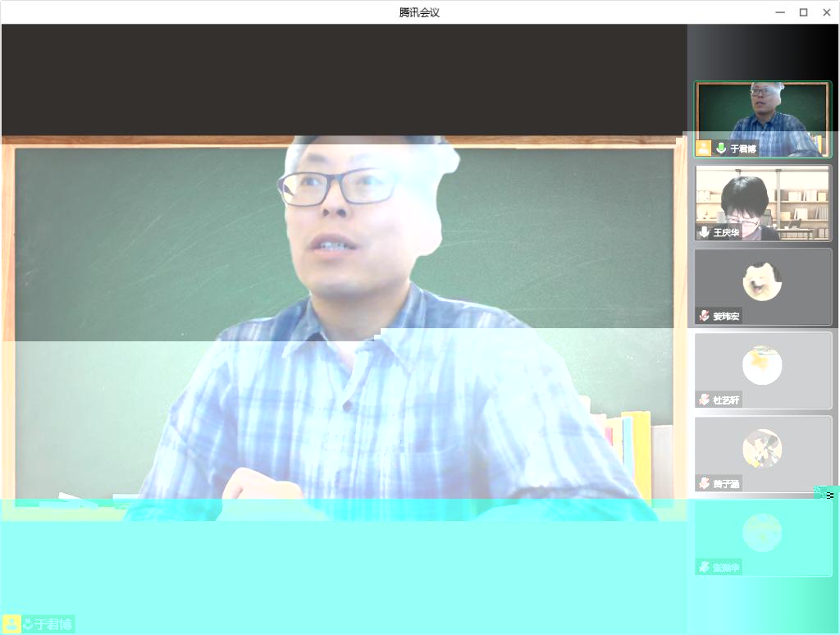The width and height of the screenshot is (840, 635).
Task: Click the muted microphone icon beside 姜玮宏
Action: [x=704, y=316]
